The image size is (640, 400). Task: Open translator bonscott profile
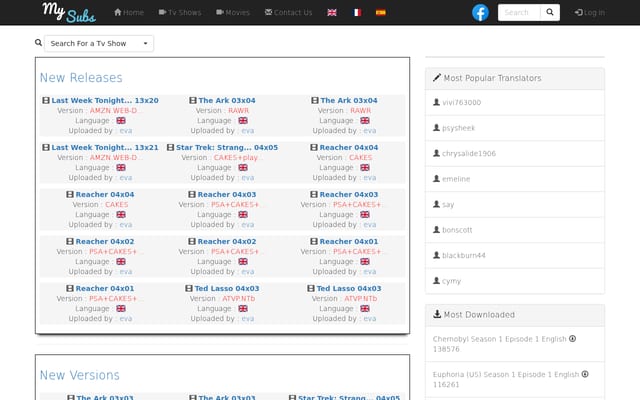pyautogui.click(x=457, y=230)
